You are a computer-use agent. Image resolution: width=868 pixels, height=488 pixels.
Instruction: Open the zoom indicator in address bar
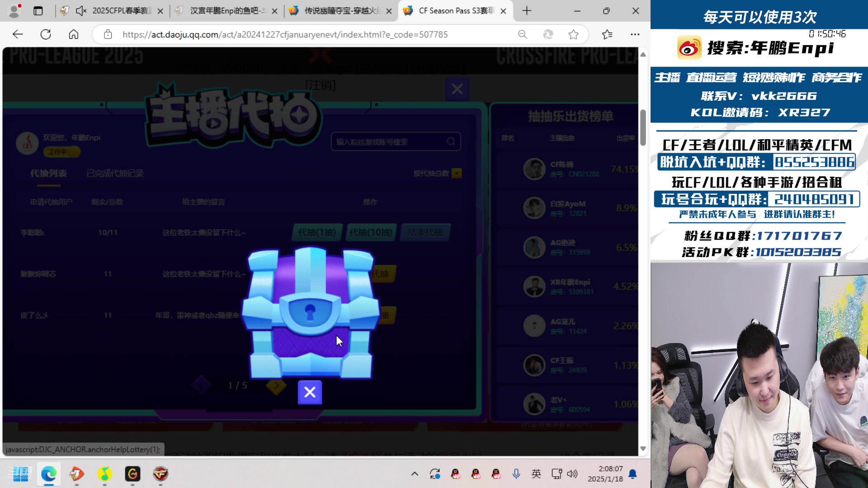coord(523,34)
